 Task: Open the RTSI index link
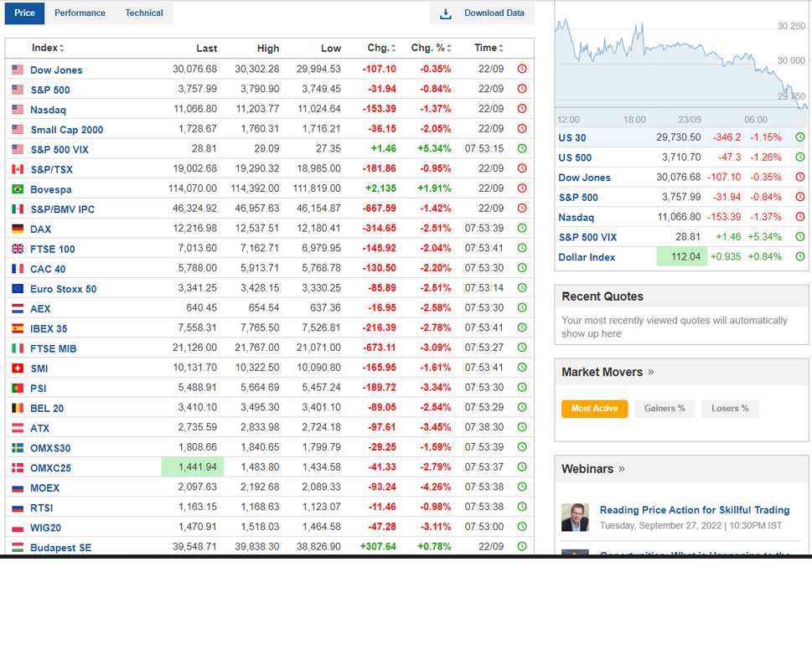(x=41, y=508)
